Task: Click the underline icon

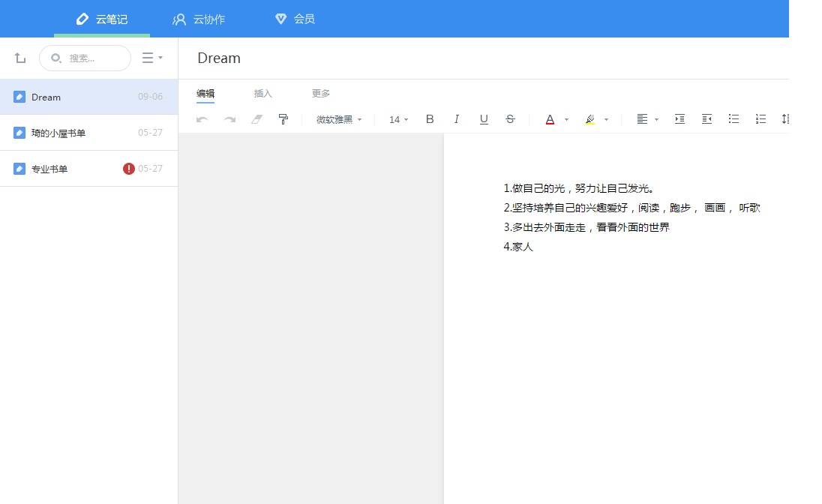Action: coord(484,118)
